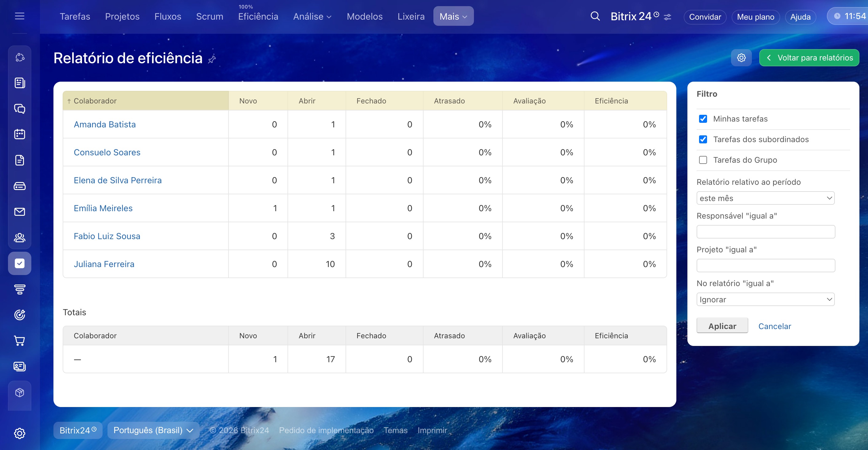Expand the Ignorar dropdown

(x=765, y=300)
